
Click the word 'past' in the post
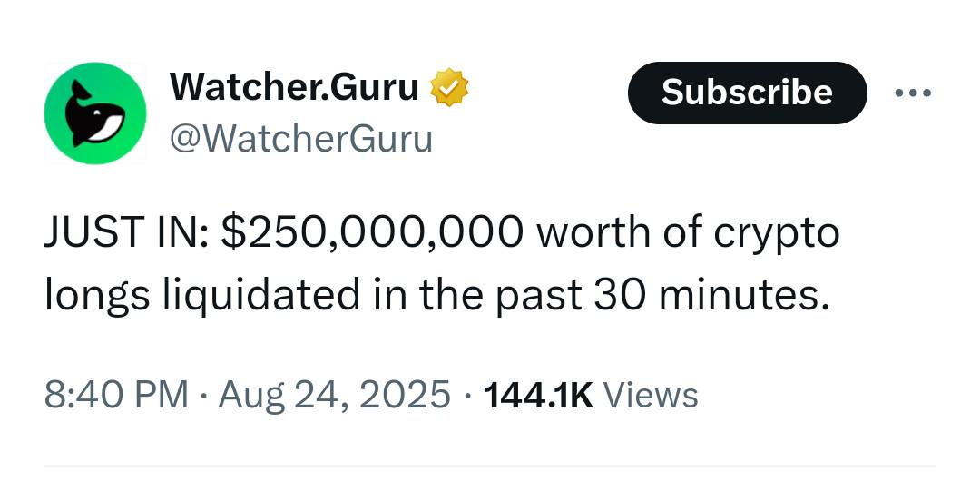538,296
